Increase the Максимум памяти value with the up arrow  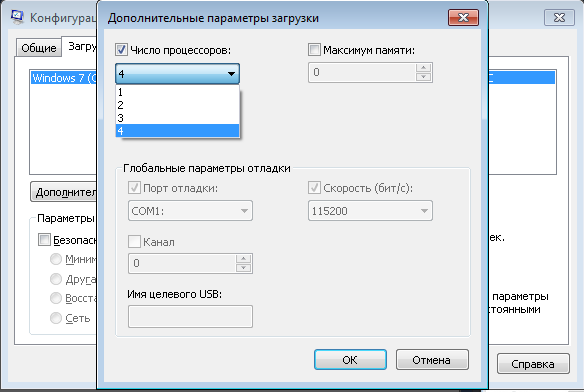click(423, 68)
